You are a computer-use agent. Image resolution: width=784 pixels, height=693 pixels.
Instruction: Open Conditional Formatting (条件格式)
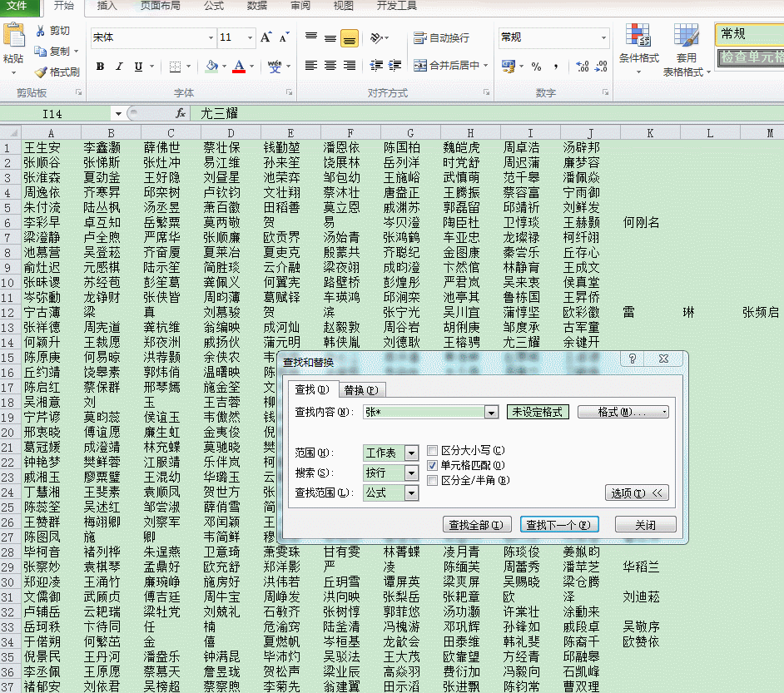(x=638, y=49)
